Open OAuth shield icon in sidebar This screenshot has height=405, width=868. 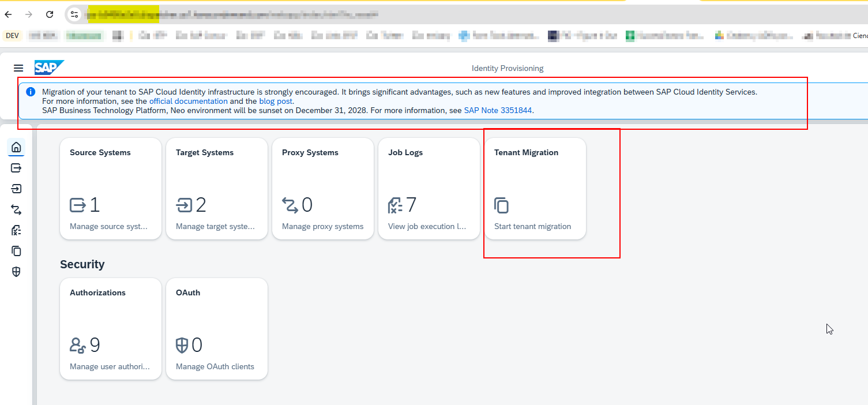click(16, 272)
